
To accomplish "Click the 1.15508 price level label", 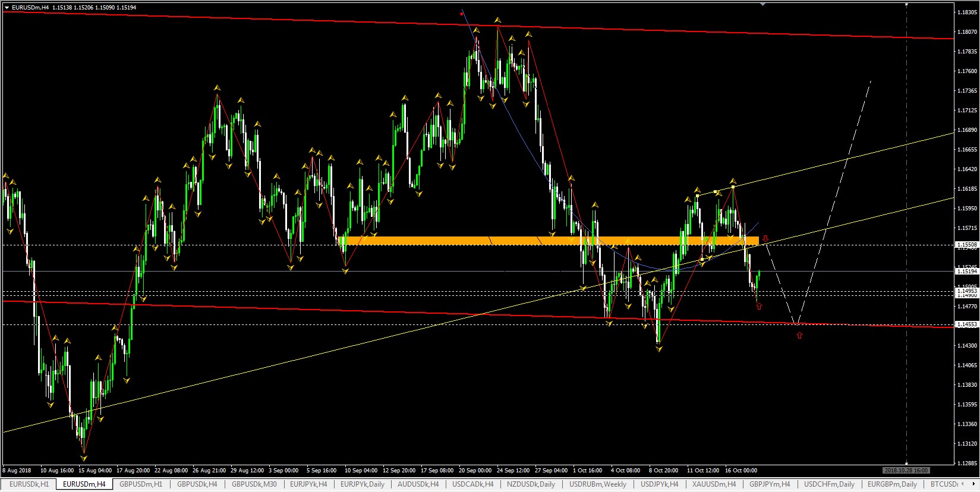I will pos(966,244).
